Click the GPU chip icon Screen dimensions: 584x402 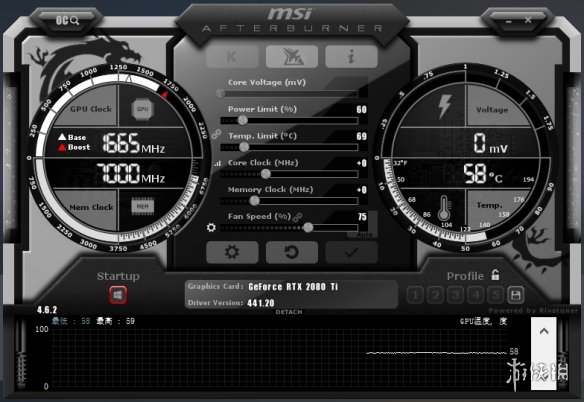point(142,109)
